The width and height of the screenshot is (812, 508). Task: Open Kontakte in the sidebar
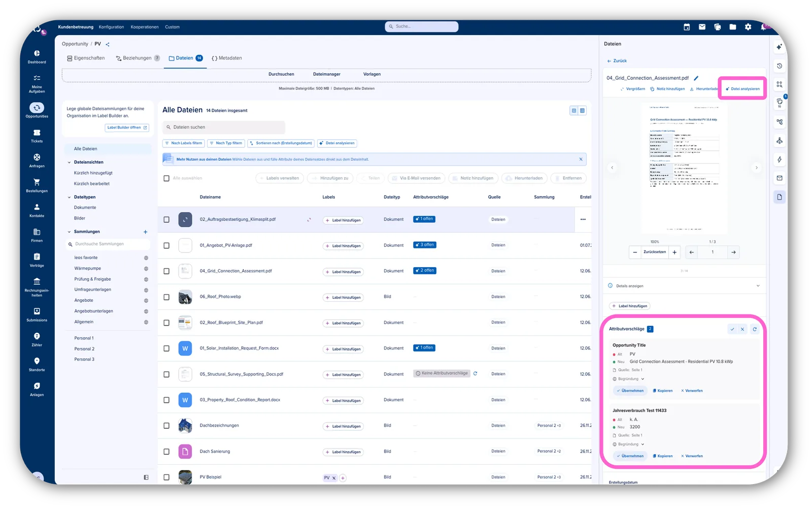(x=37, y=210)
